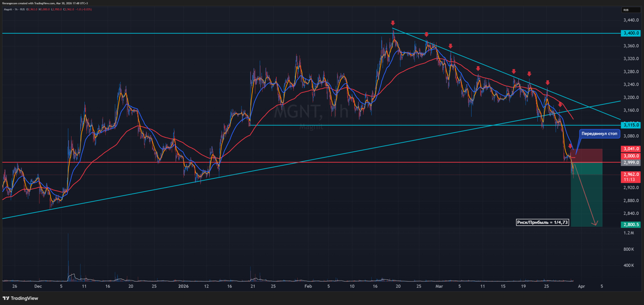
Task: Click the gray 2,999.0 price tag
Action: pyautogui.click(x=630, y=162)
